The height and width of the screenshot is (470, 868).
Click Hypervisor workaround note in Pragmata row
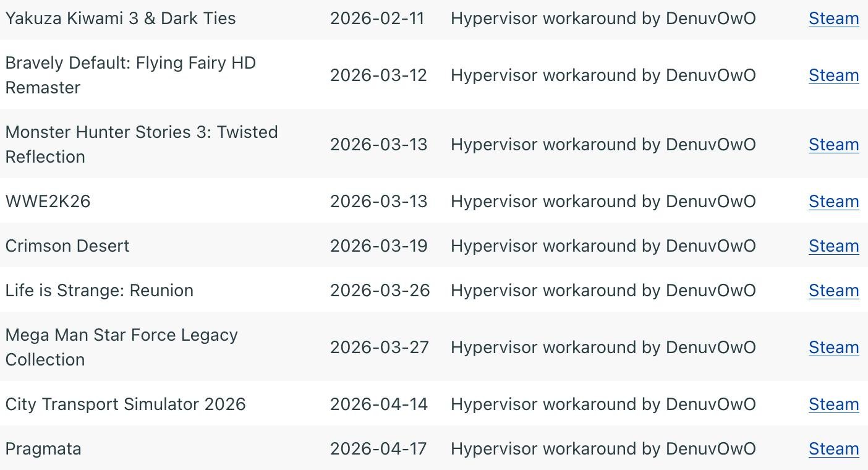pyautogui.click(x=603, y=449)
